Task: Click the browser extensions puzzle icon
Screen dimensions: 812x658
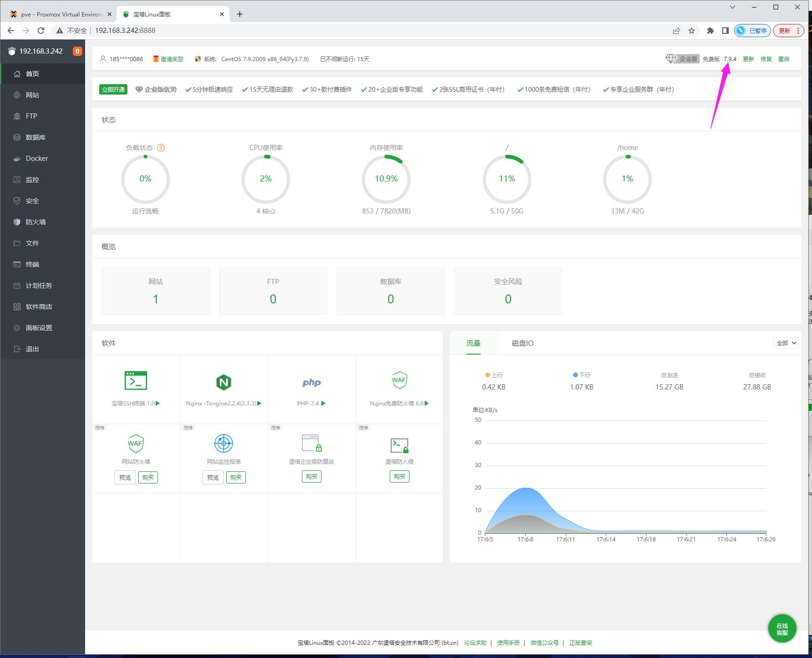Action: tap(710, 31)
